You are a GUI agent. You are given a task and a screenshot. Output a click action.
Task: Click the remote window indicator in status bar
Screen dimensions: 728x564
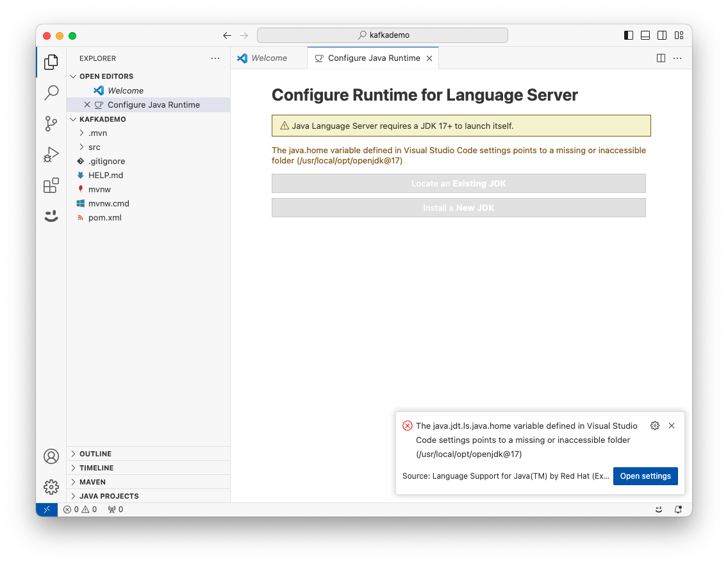(46, 510)
